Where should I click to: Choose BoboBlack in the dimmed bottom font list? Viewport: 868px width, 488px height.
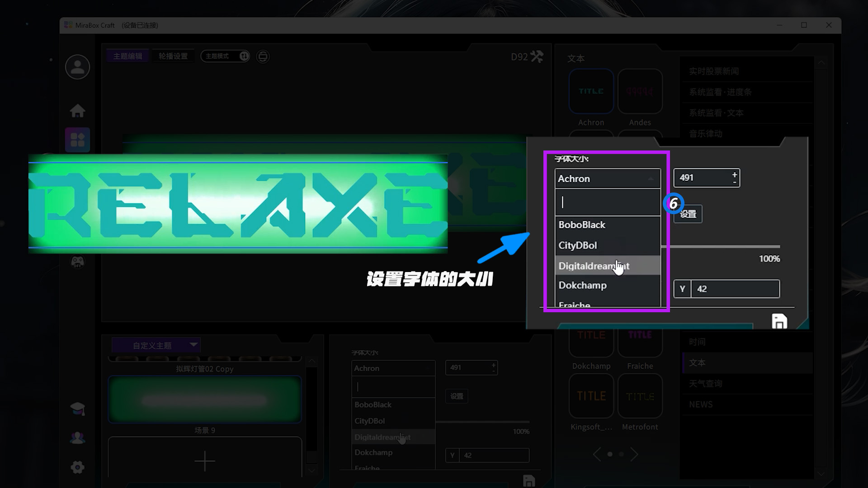pos(393,404)
